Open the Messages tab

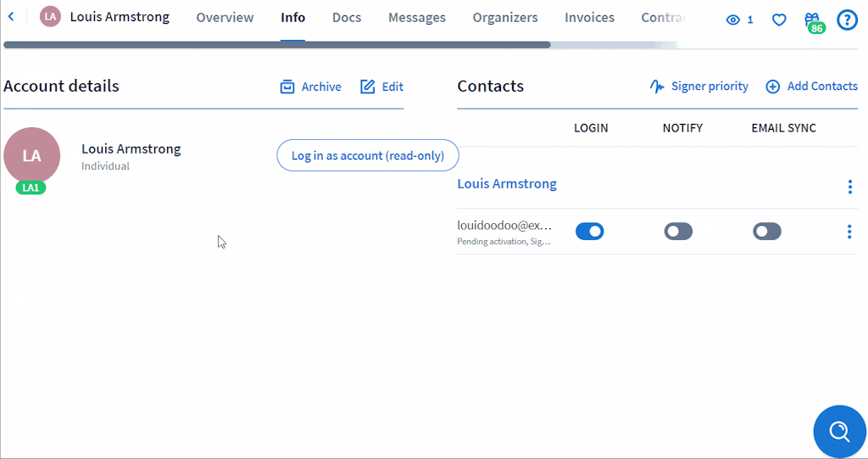coord(417,17)
